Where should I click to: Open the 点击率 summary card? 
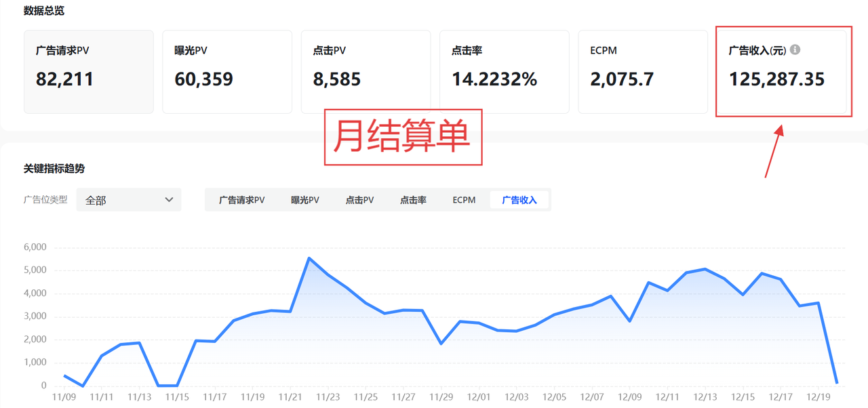point(504,71)
